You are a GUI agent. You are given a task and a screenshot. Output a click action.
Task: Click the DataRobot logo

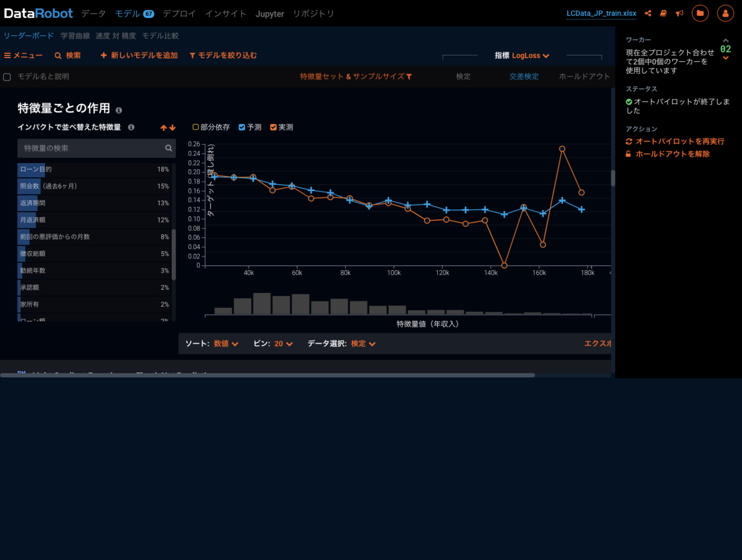(x=38, y=13)
